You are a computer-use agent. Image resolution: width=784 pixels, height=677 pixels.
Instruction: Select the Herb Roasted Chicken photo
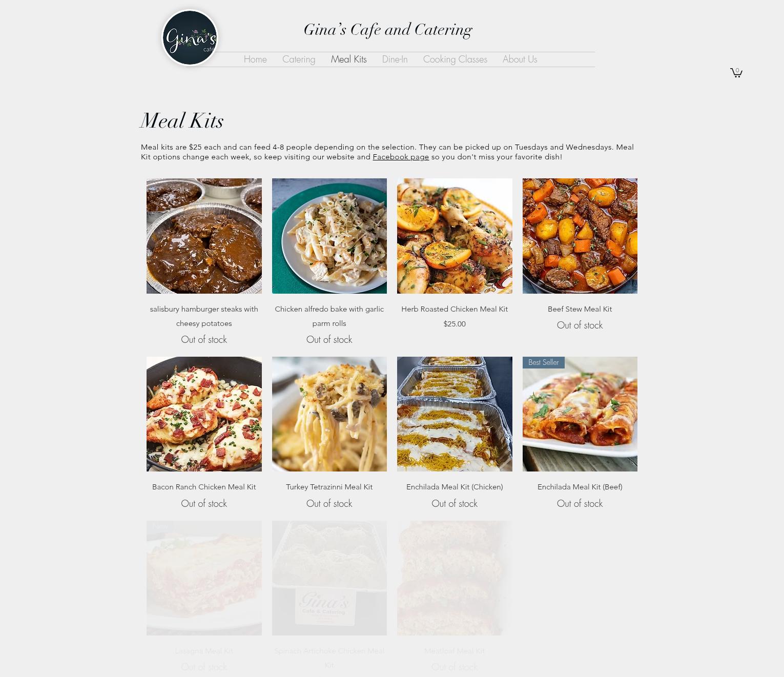point(455,236)
